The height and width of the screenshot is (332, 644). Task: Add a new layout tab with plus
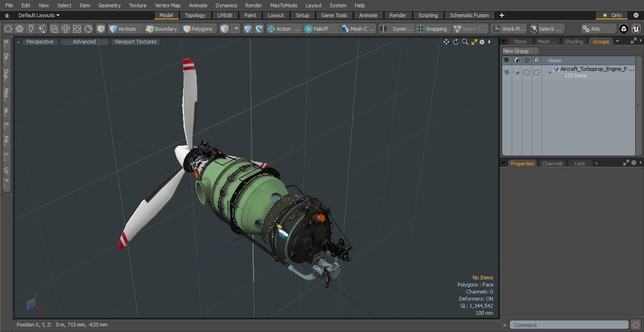[501, 15]
